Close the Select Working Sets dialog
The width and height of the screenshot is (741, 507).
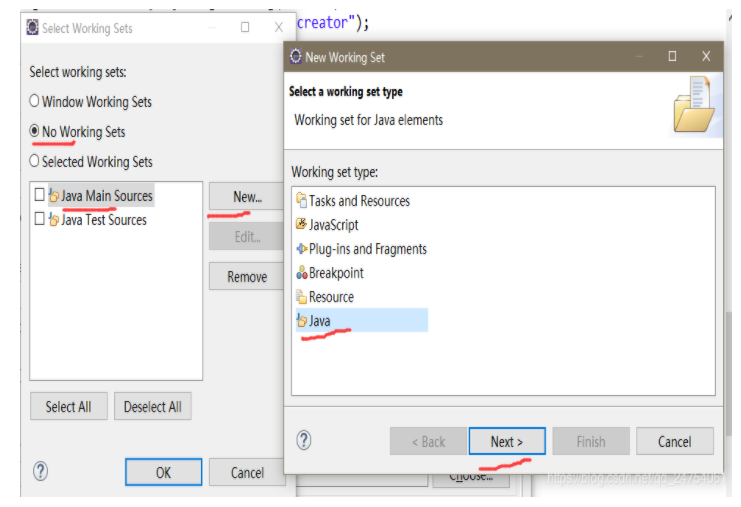coord(279,27)
